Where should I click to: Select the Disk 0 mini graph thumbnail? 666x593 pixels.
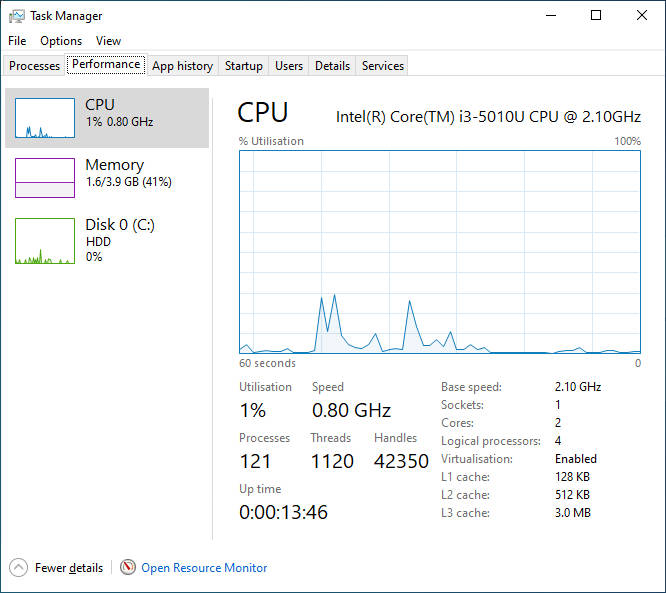click(45, 241)
